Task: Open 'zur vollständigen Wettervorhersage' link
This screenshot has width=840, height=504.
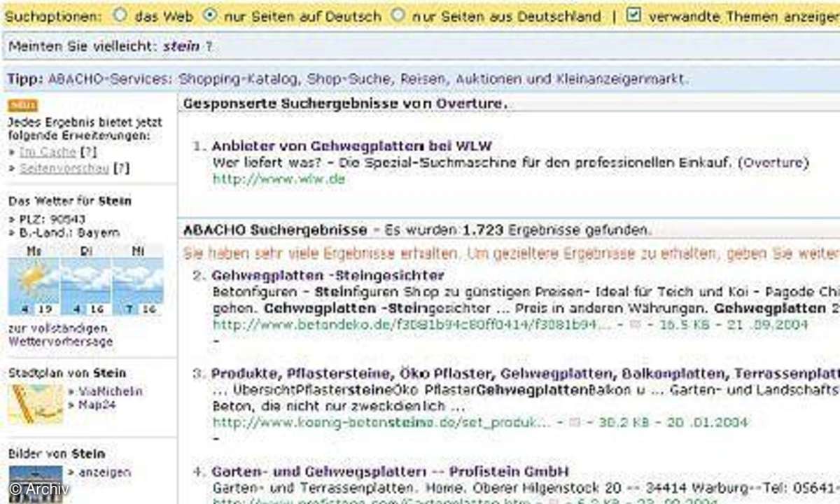Action: (x=60, y=335)
